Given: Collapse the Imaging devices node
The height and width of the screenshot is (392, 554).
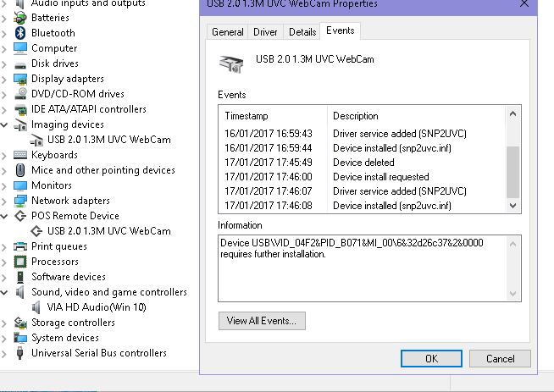Looking at the screenshot, I should coord(4,124).
